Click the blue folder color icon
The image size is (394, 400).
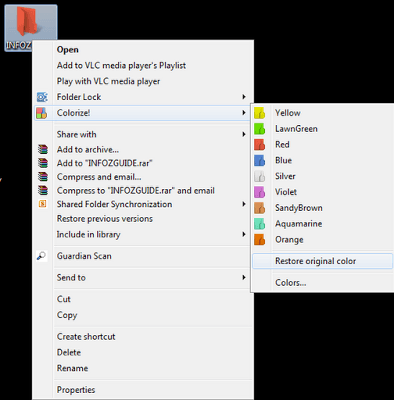259,160
